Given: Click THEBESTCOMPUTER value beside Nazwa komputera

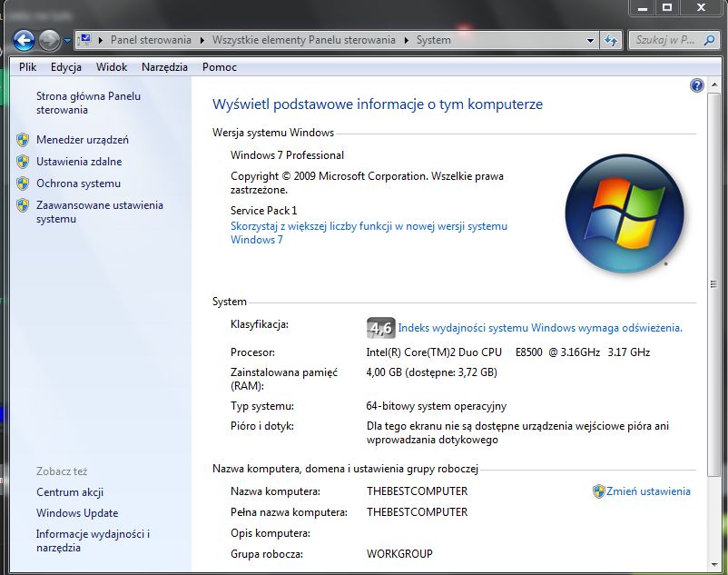Looking at the screenshot, I should (x=417, y=491).
